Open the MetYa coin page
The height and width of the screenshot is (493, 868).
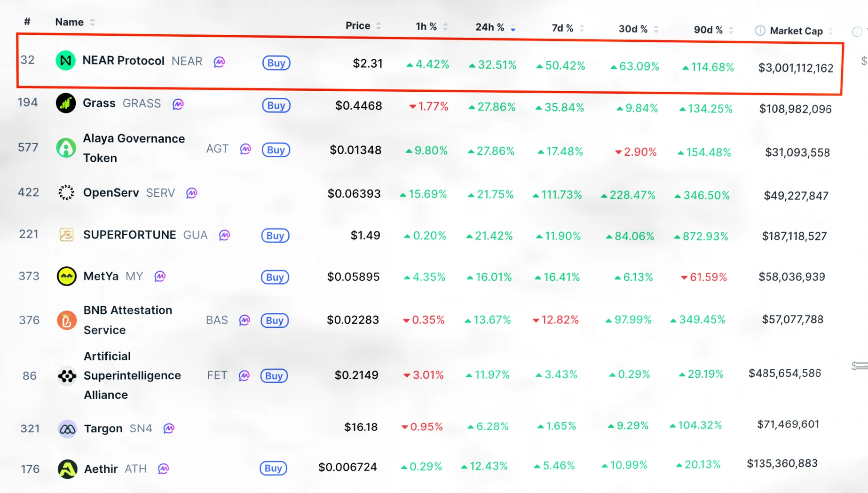click(x=101, y=276)
